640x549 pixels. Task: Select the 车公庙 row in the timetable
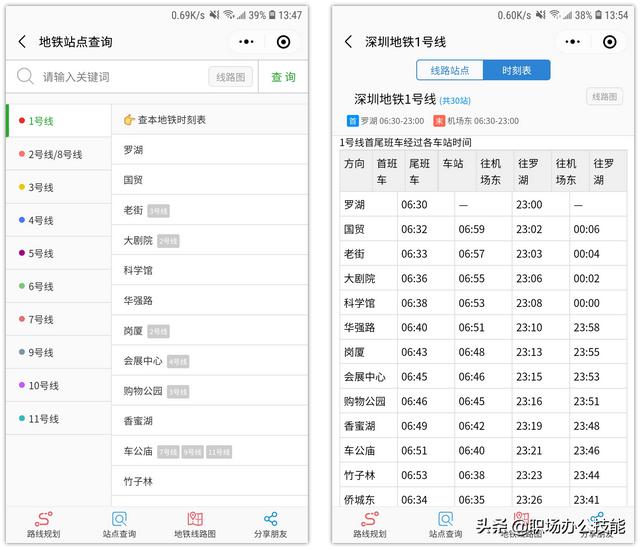point(483,450)
